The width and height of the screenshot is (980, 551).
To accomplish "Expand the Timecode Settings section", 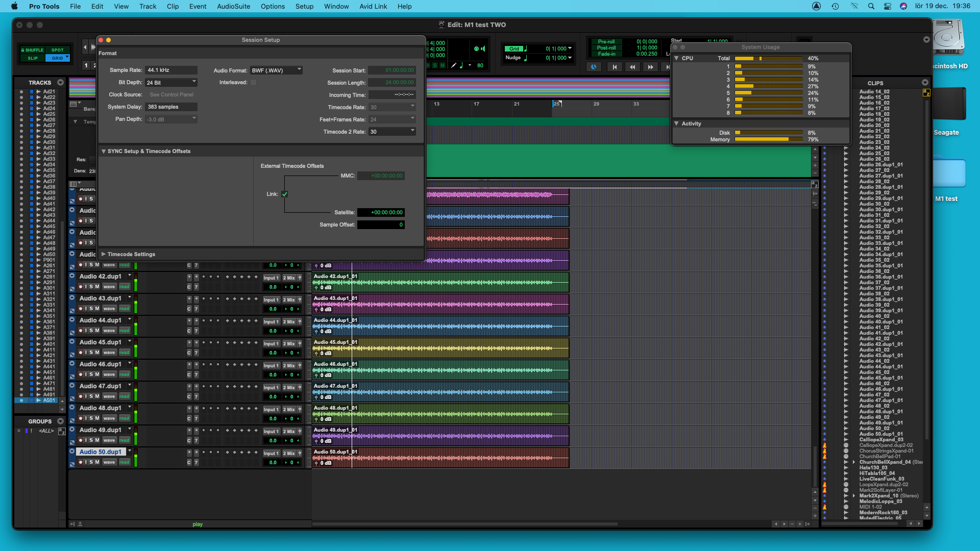I will coord(104,254).
